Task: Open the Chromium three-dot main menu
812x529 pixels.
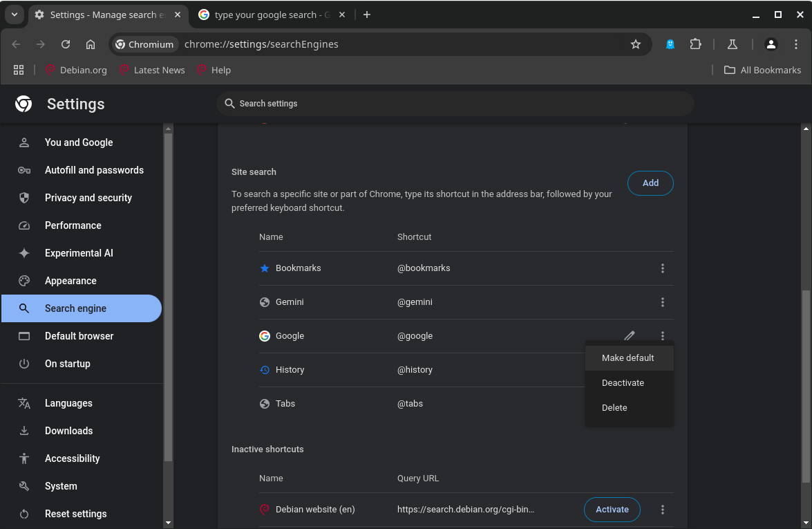Action: (x=796, y=44)
